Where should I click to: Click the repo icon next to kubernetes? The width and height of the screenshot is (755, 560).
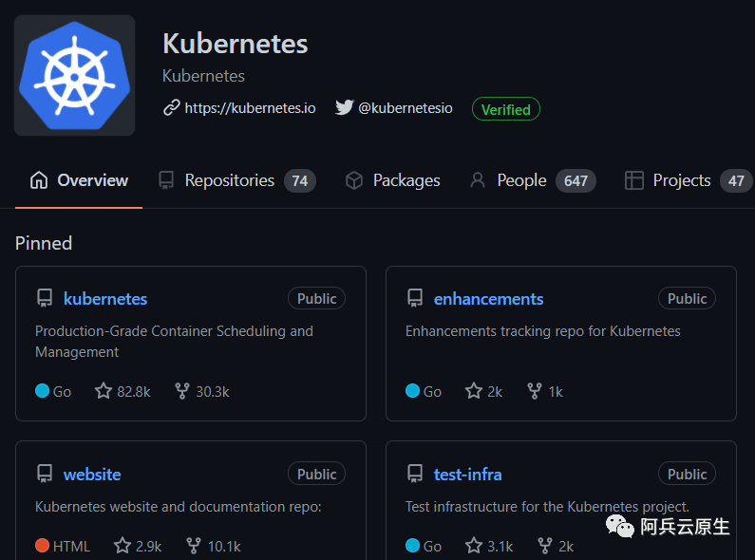pyautogui.click(x=45, y=298)
